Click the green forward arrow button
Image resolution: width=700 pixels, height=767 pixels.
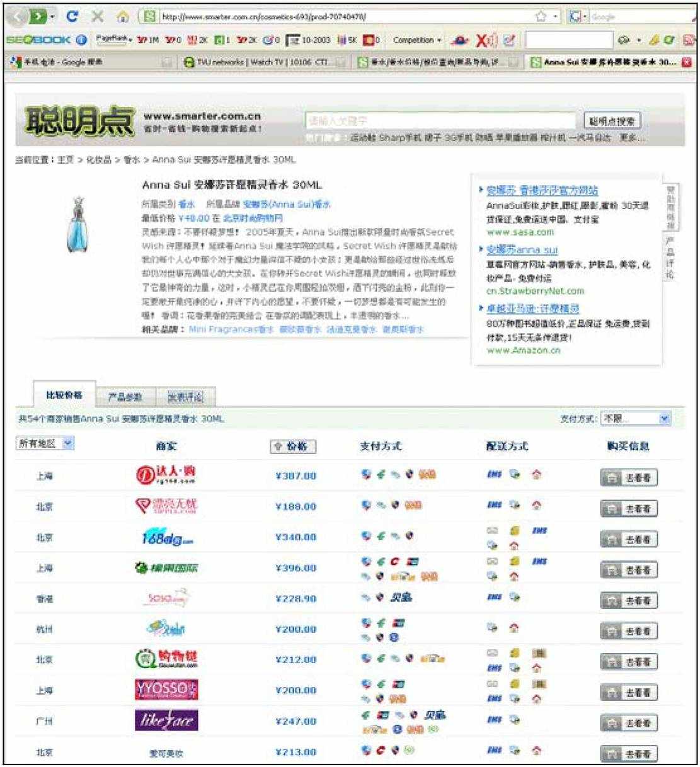pos(38,17)
